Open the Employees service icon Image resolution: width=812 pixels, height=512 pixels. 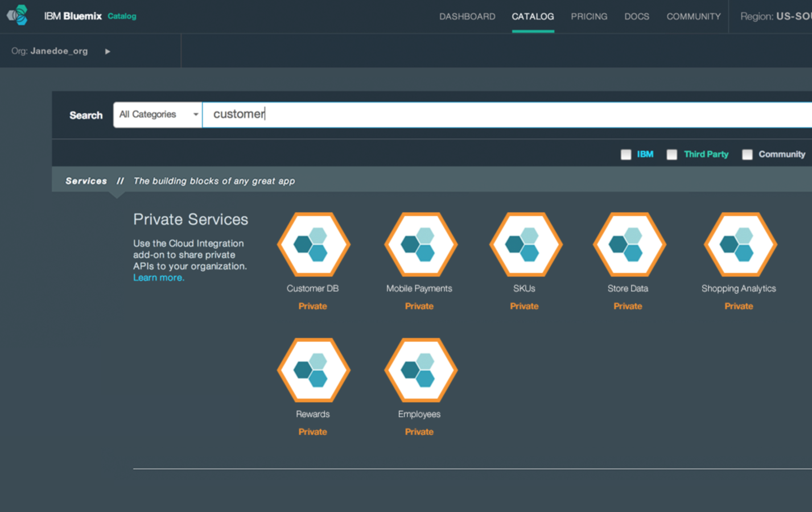(x=421, y=370)
